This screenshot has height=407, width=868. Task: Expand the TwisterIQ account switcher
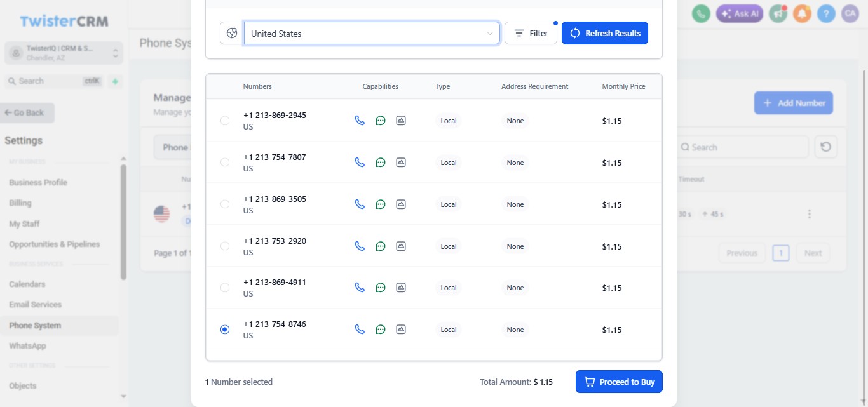(64, 53)
